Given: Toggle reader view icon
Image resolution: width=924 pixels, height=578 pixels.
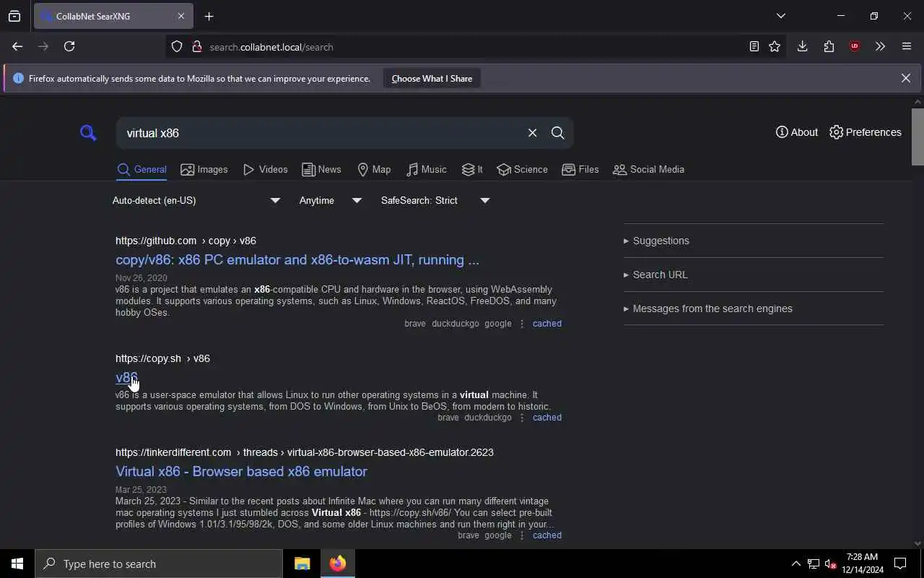Looking at the screenshot, I should (x=754, y=46).
